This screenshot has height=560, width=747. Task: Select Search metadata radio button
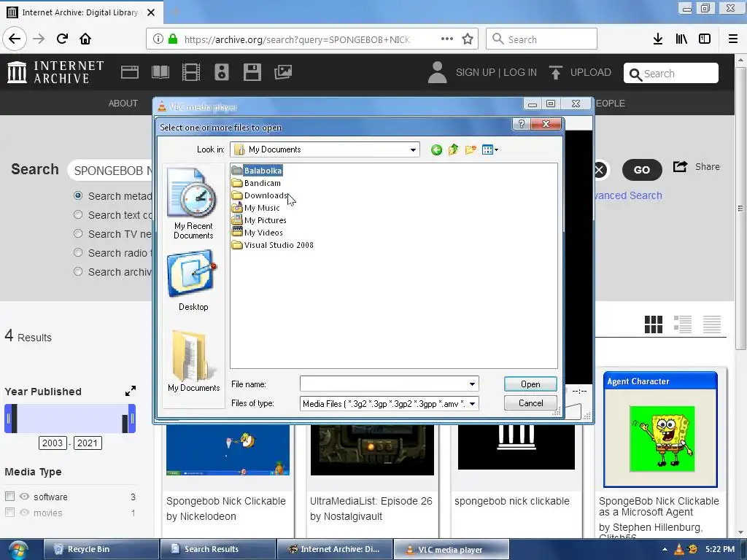click(x=78, y=195)
